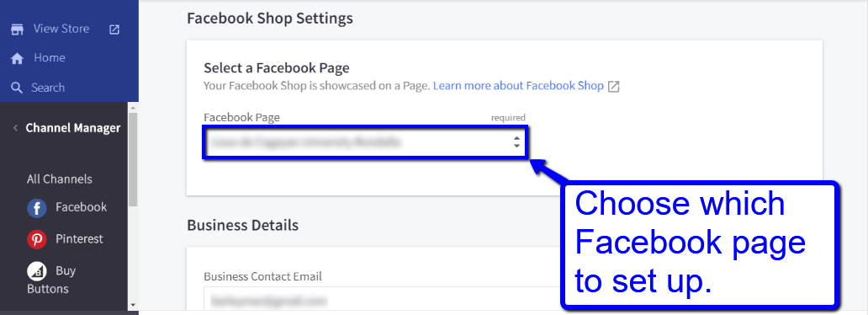Click the sidebar scrollbar up arrow

[132, 106]
